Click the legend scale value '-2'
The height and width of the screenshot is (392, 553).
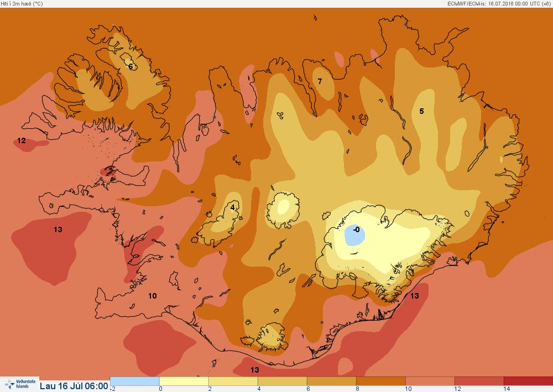[x=113, y=389]
